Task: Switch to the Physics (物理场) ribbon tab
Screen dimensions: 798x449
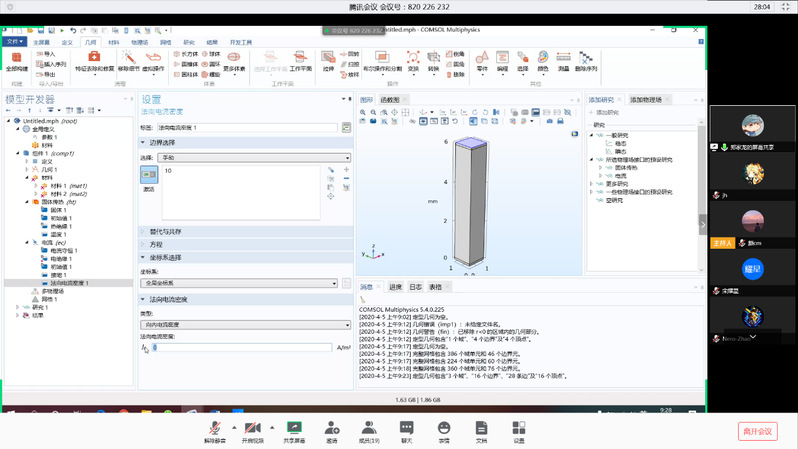Action: 139,42
